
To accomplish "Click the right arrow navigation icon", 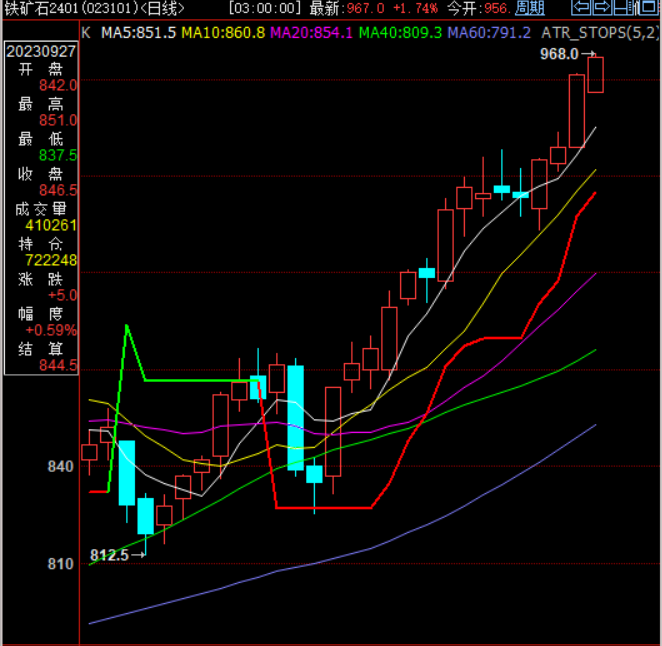I will (x=602, y=8).
